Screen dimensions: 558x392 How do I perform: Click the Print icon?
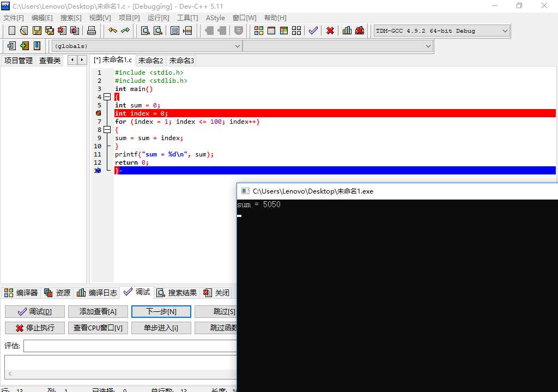[92, 31]
